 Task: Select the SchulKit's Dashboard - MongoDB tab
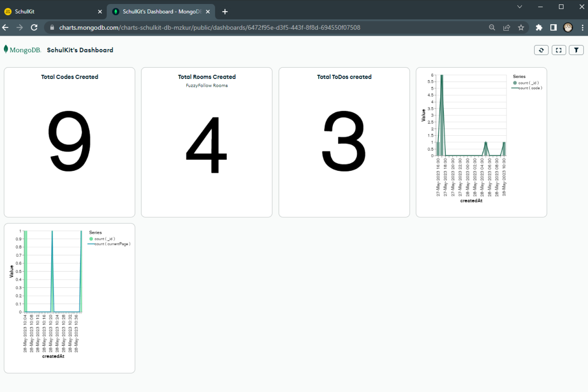pos(161,12)
